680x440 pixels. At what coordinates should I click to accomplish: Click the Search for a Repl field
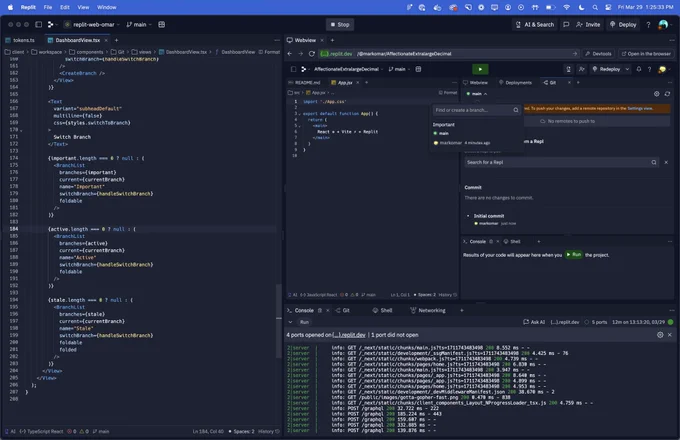562,162
